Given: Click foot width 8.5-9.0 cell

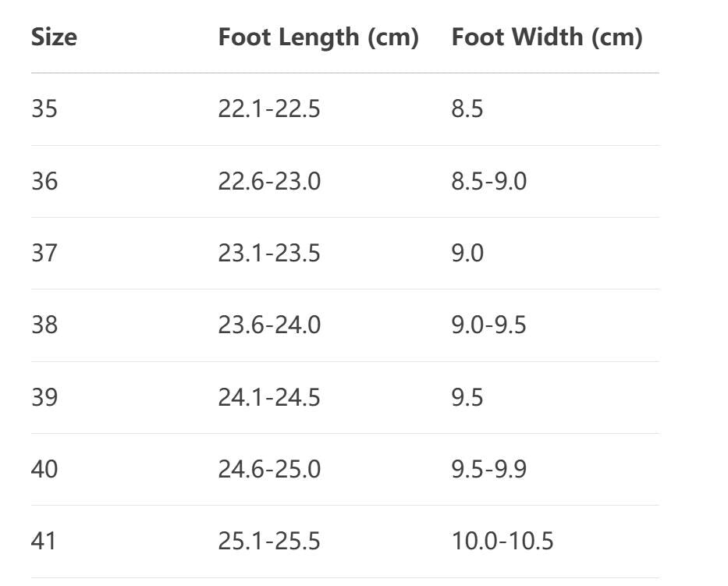Looking at the screenshot, I should (489, 181).
